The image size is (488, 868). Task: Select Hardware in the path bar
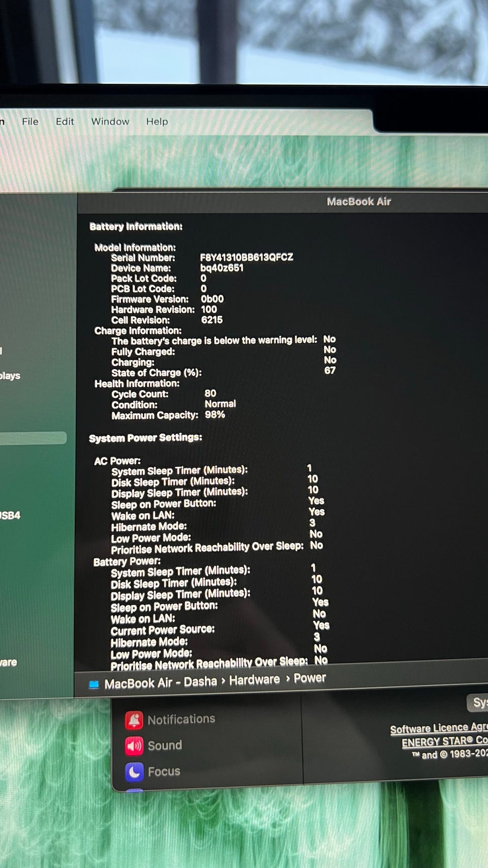coord(254,680)
